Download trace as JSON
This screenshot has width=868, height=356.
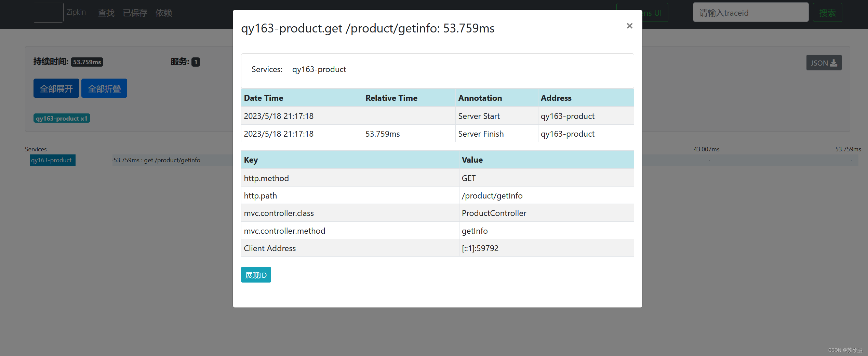click(824, 63)
